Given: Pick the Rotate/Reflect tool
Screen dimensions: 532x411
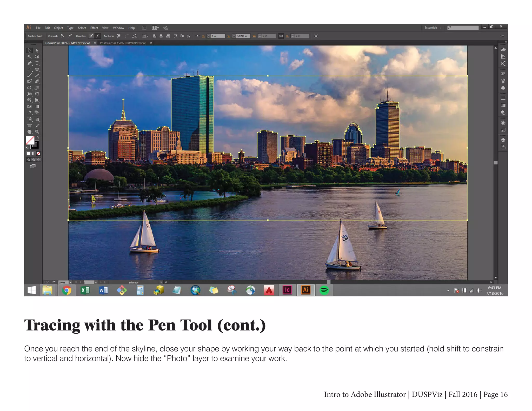Looking at the screenshot, I should tap(29, 88).
